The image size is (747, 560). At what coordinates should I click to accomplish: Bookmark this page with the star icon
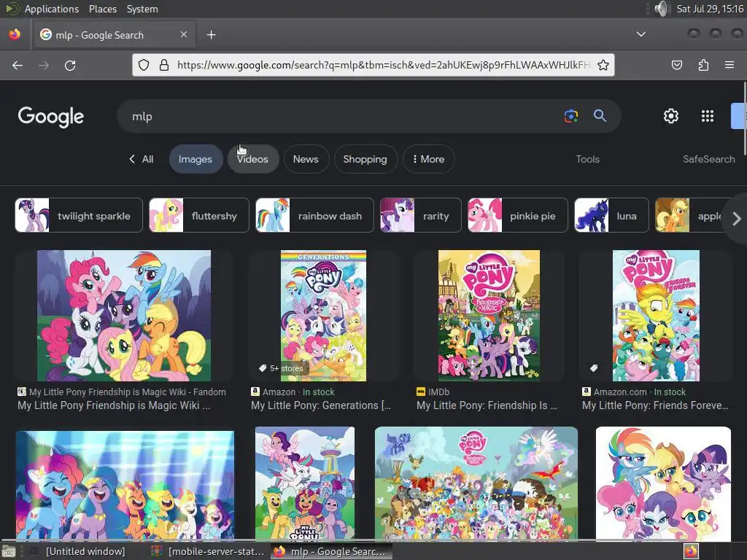coord(603,65)
